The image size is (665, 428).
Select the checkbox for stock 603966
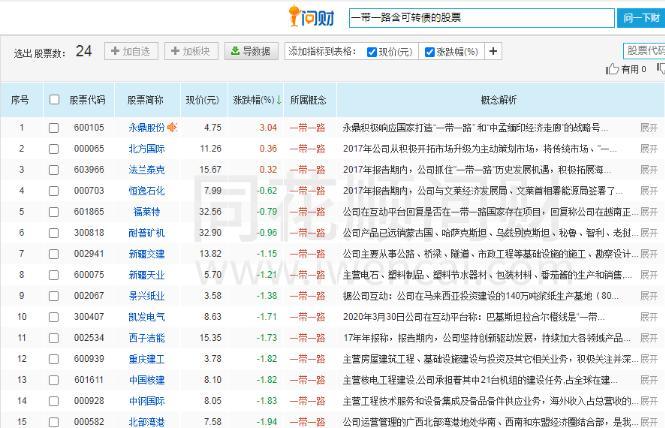pyautogui.click(x=54, y=170)
